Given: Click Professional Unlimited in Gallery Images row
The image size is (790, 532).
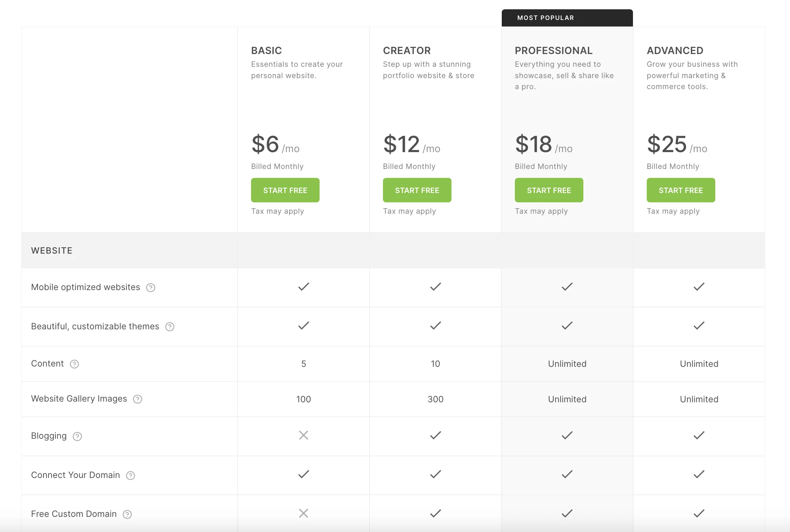Looking at the screenshot, I should [567, 399].
